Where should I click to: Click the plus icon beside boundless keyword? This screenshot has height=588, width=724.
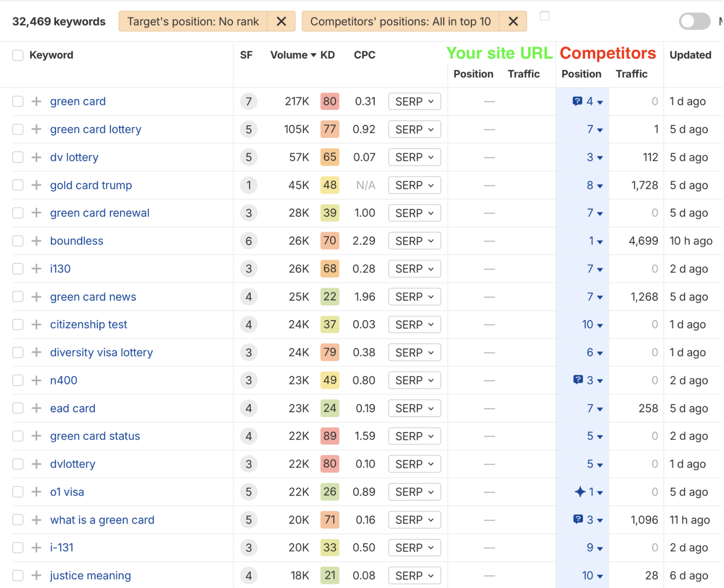click(36, 241)
